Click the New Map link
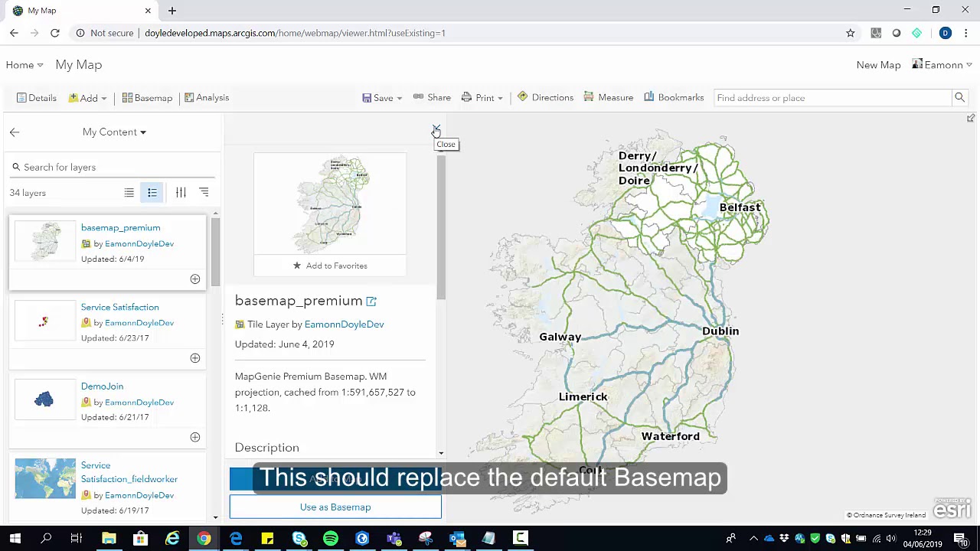Screen dimensions: 980x551 click(878, 65)
